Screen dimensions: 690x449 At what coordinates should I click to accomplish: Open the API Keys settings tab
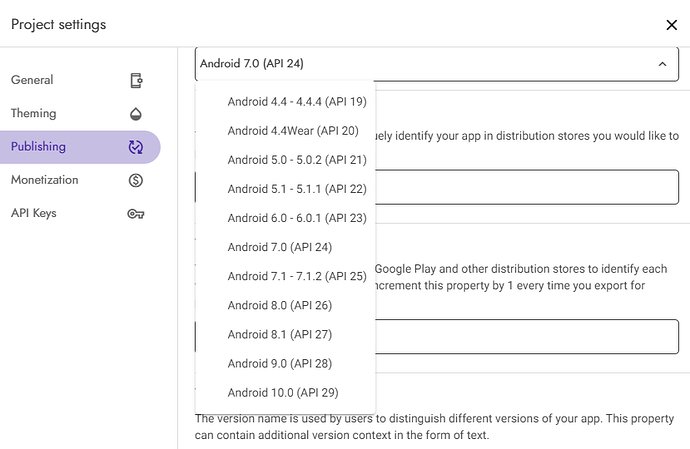79,213
